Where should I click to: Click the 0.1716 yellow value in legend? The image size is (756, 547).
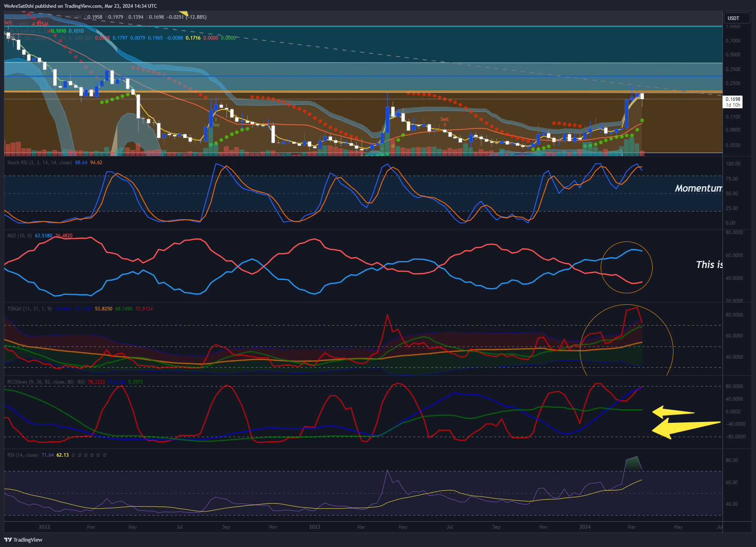pyautogui.click(x=193, y=38)
